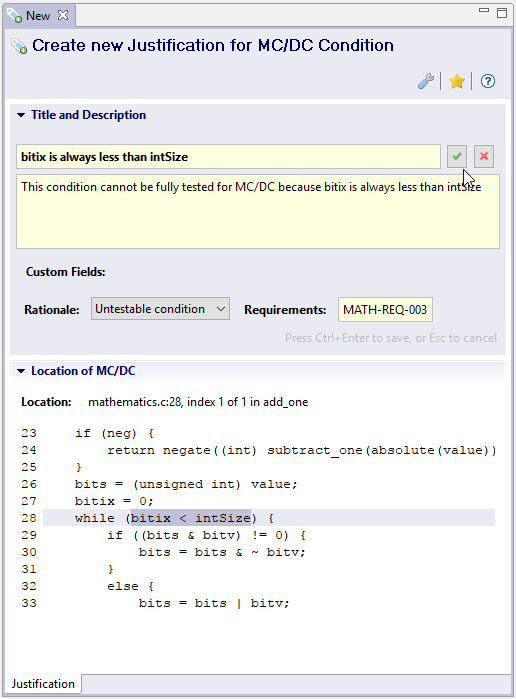Select the New editor tab

(x=39, y=16)
